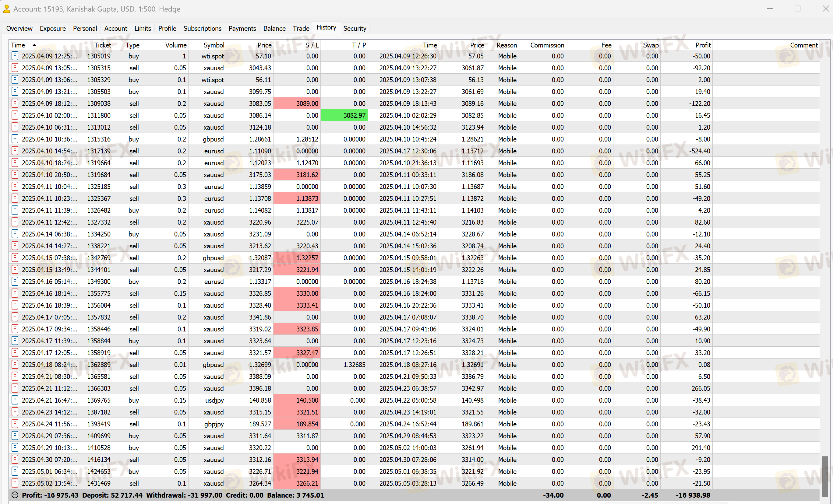Click the order icon for ticket 1349300

coord(15,282)
